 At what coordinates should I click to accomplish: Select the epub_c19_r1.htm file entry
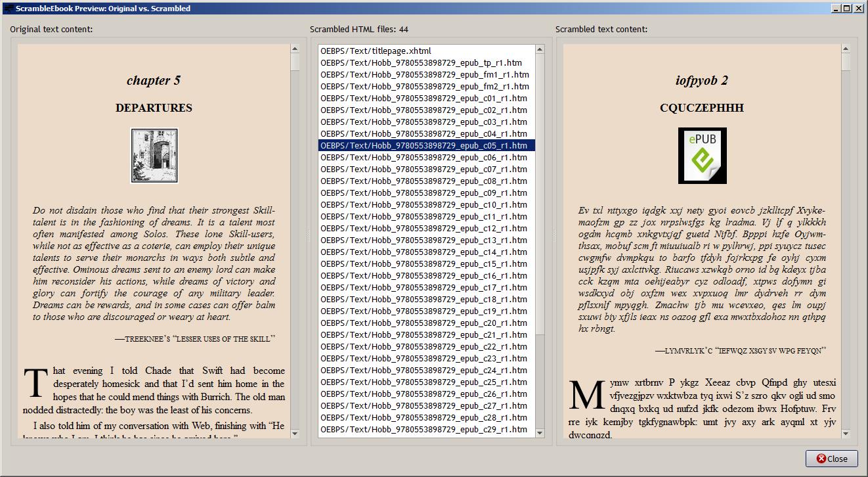(x=427, y=311)
